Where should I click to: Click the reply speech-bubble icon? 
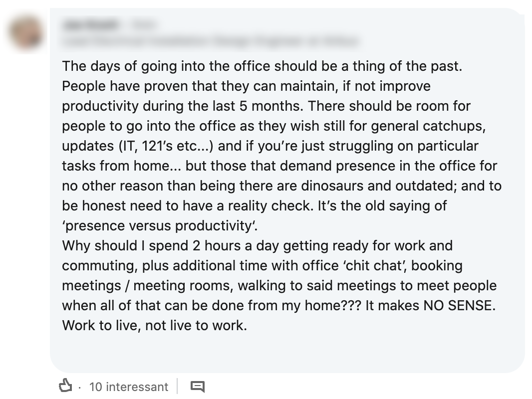coord(198,387)
